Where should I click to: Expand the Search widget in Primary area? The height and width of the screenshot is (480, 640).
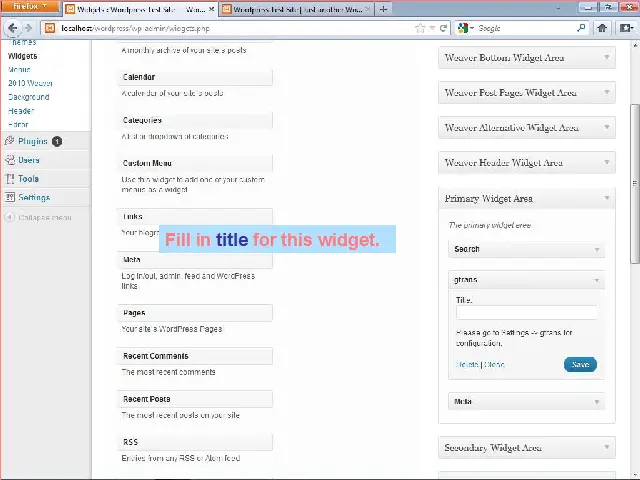597,249
